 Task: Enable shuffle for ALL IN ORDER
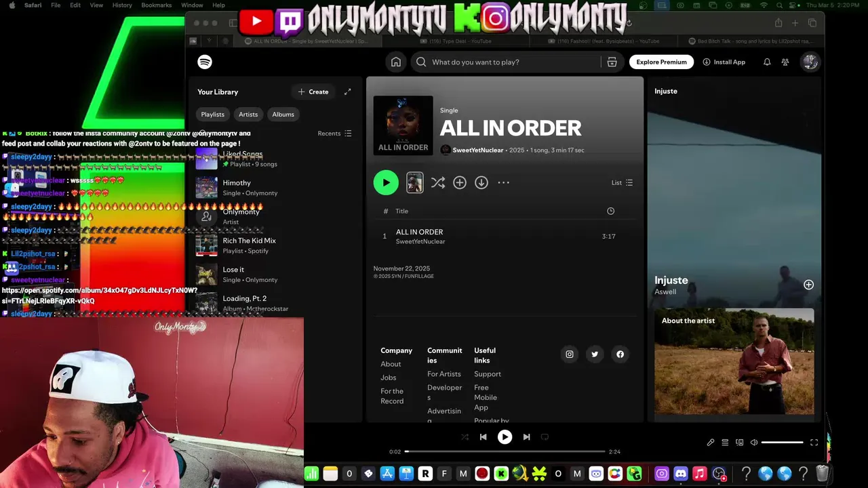pos(438,182)
